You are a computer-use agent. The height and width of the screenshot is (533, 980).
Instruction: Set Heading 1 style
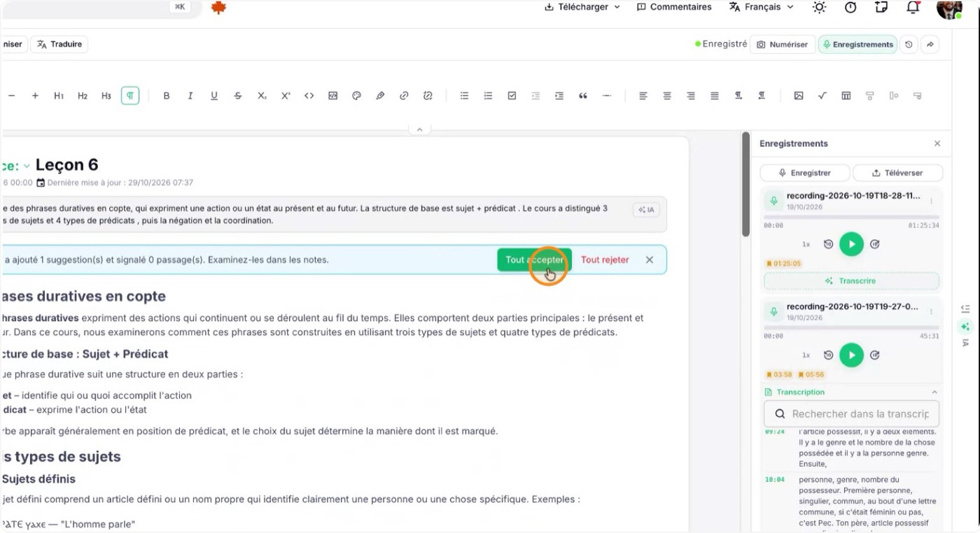click(59, 96)
